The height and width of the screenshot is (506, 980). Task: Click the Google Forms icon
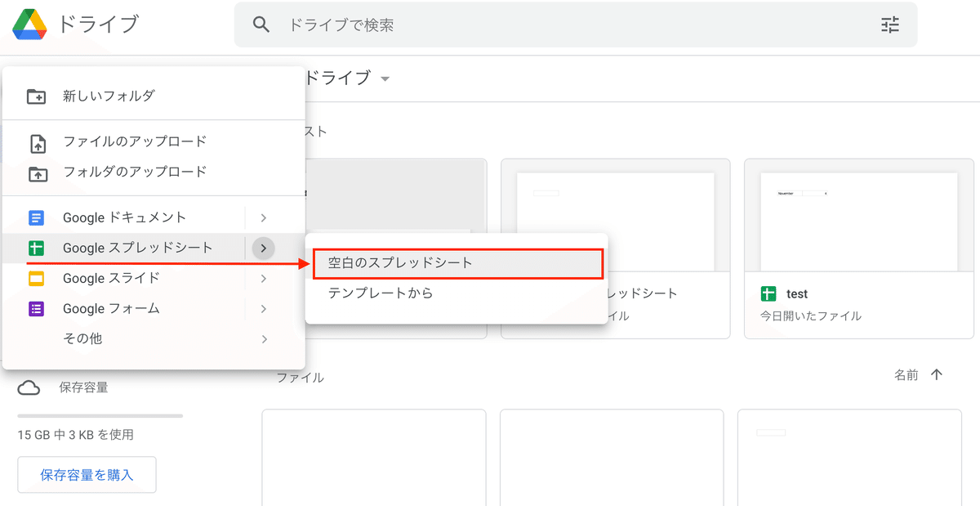[36, 309]
